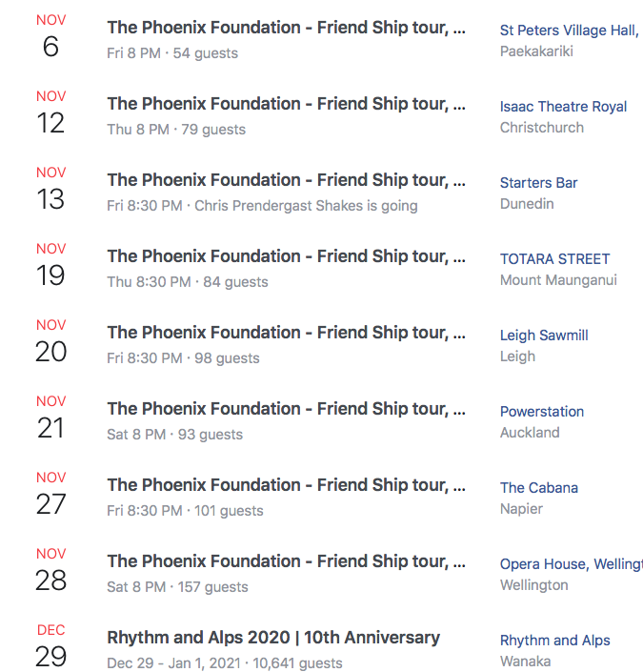Open the Nov 21 Phoenix Foundation event title
643x672 pixels.
(x=286, y=409)
